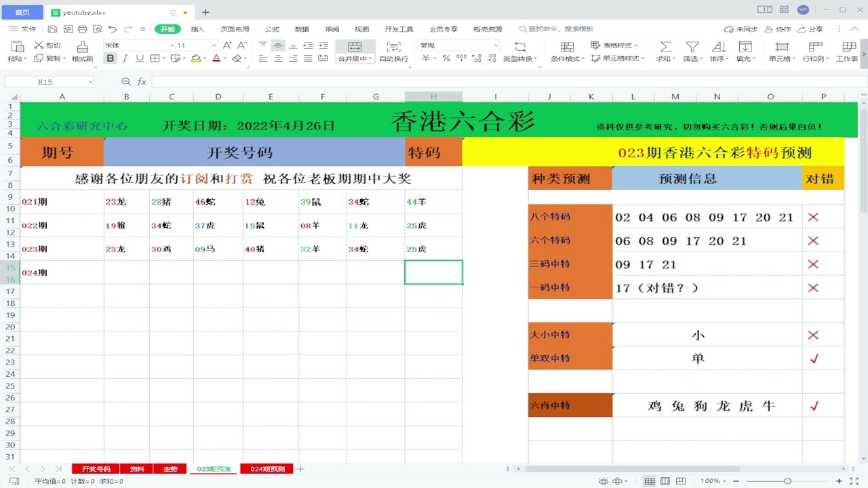Open the Cell Style (单元格样式) dropdown
Screen dimensions: 868x488
click(618, 58)
